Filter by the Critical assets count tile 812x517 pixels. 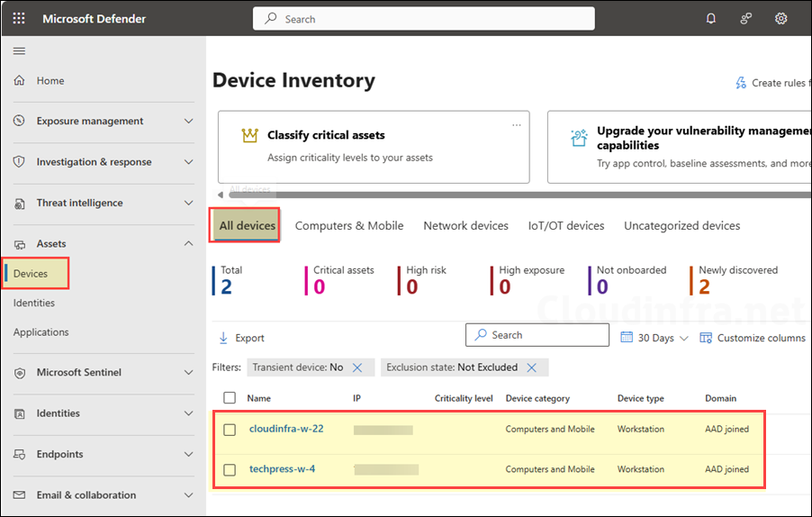[x=339, y=280]
